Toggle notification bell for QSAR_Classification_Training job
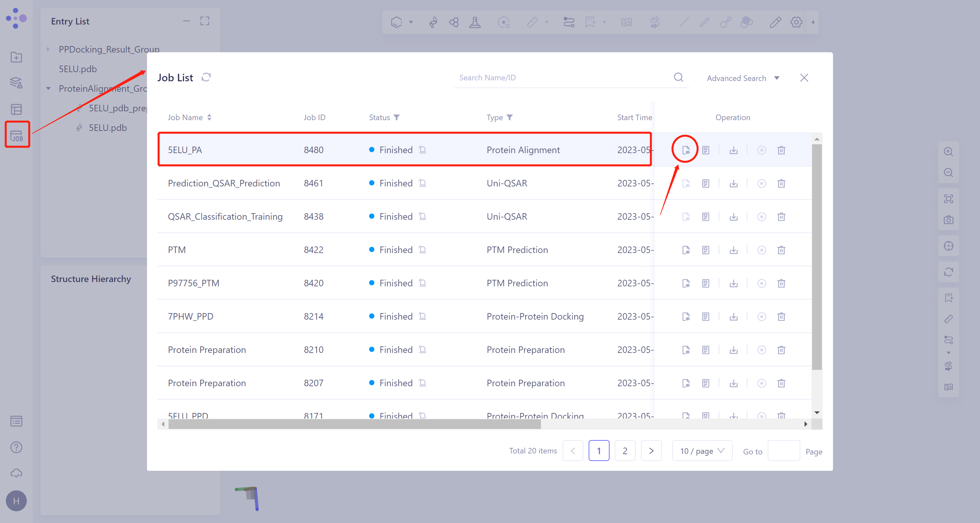The image size is (980, 523). [x=422, y=216]
